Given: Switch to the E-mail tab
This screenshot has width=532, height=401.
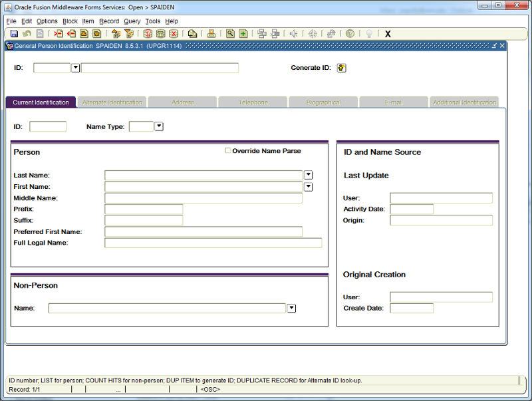Looking at the screenshot, I should 394,102.
